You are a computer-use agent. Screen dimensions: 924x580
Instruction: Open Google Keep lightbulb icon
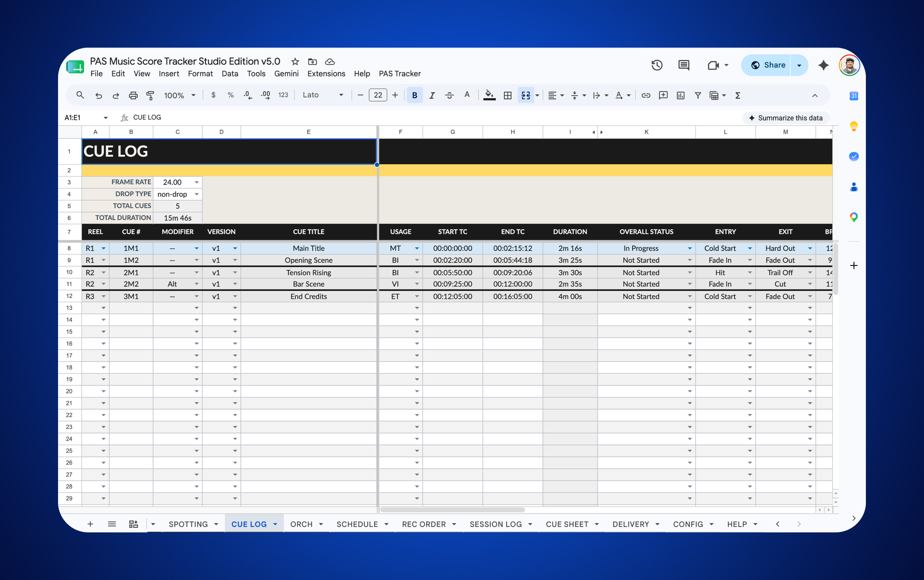[x=853, y=126]
